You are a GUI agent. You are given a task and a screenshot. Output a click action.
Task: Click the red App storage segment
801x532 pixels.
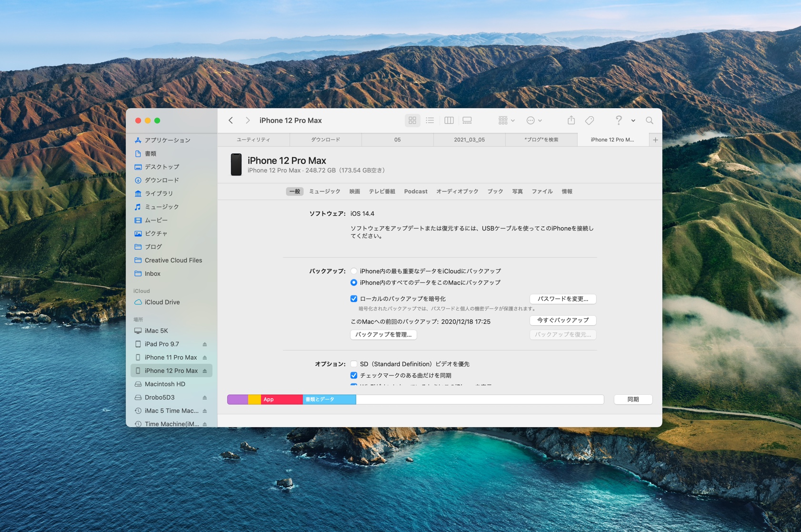click(282, 399)
